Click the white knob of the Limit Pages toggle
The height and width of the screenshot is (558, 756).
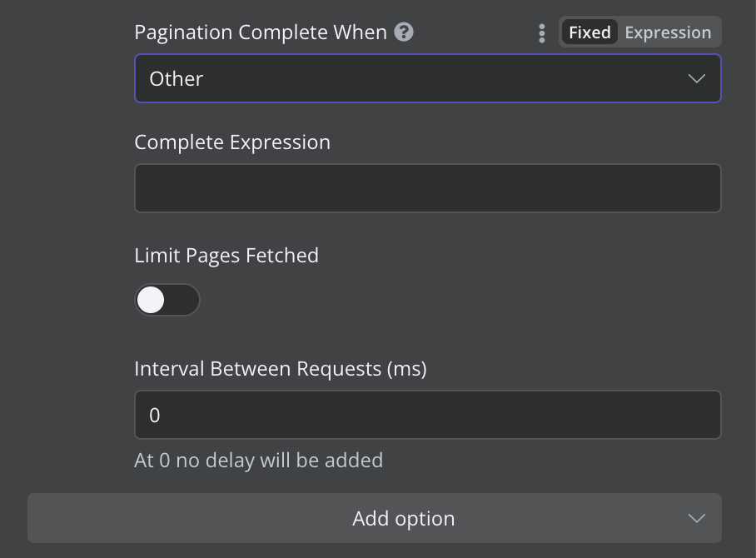pyautogui.click(x=151, y=300)
